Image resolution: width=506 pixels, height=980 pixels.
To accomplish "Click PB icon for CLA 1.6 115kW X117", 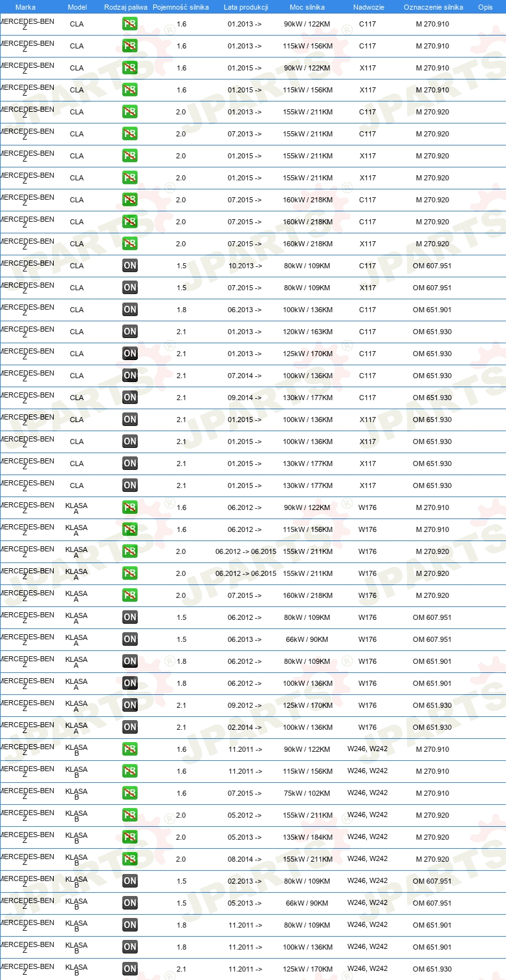I will point(130,90).
